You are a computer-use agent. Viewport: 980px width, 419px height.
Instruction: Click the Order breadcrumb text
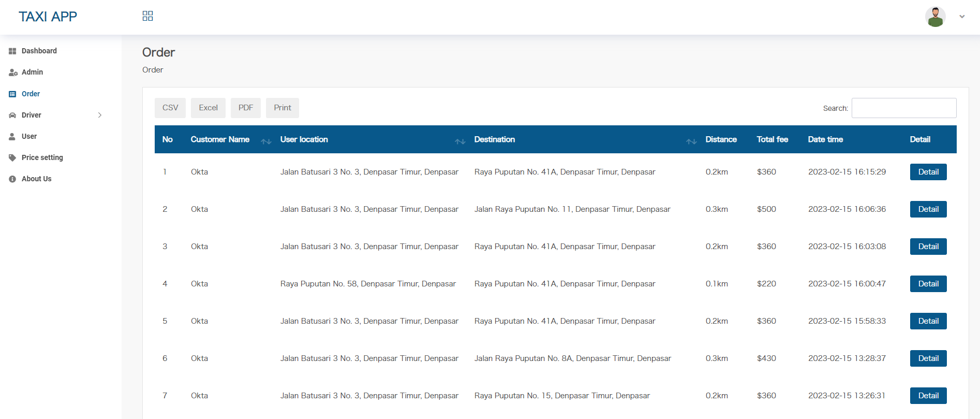[153, 70]
